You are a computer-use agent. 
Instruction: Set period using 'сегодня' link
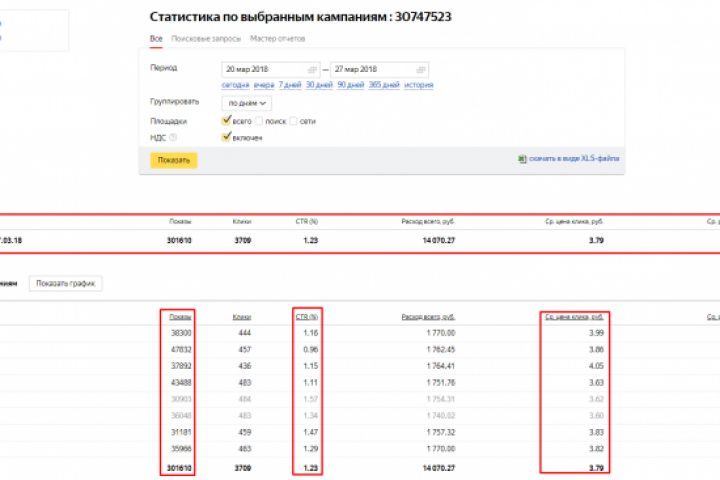[235, 85]
